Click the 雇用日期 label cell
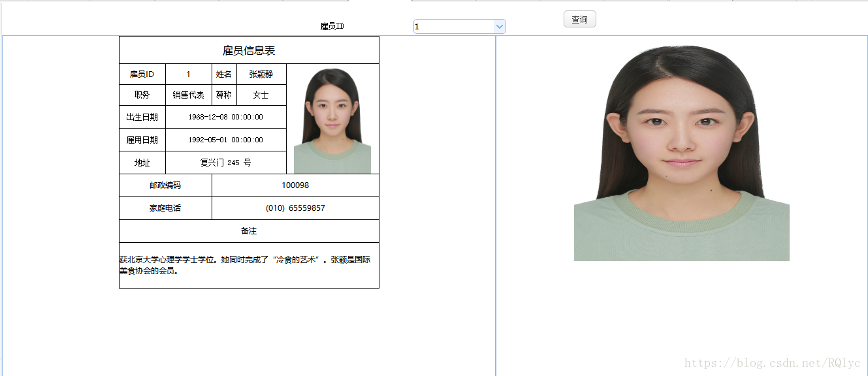The image size is (868, 376). point(142,140)
